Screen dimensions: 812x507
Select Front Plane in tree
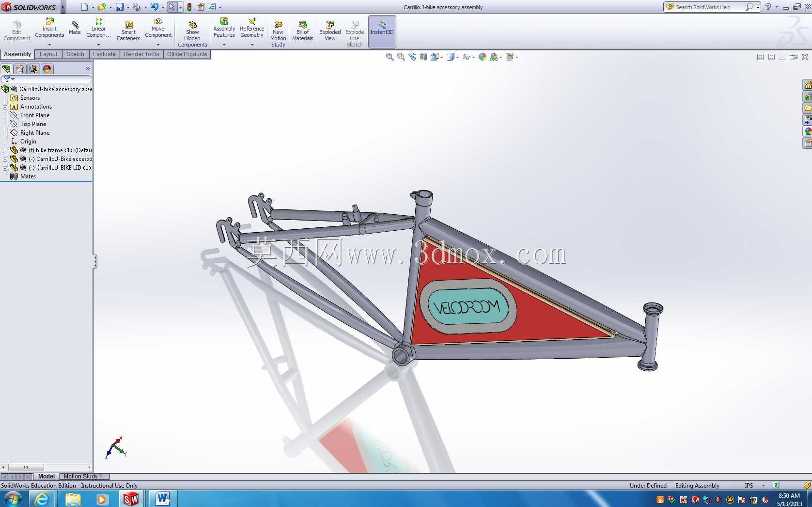click(x=34, y=115)
